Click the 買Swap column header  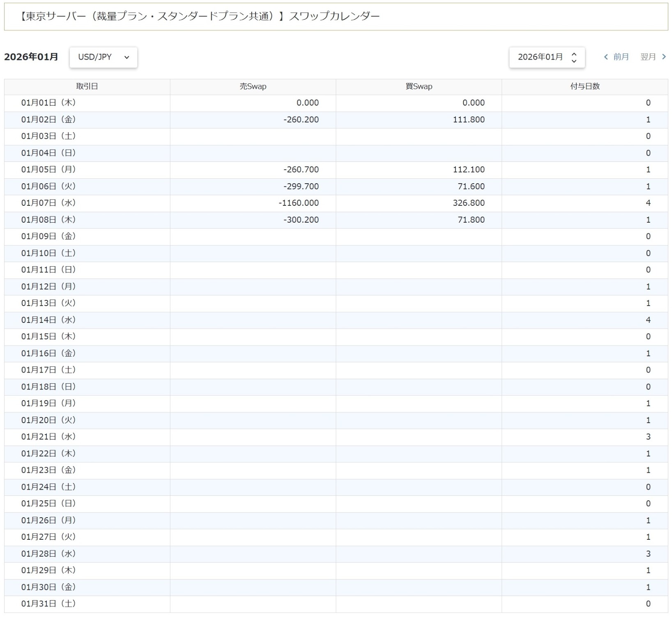(x=419, y=87)
